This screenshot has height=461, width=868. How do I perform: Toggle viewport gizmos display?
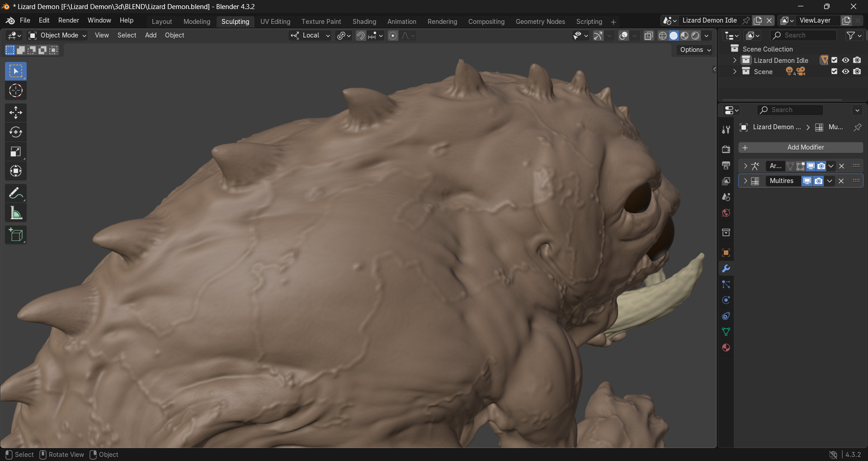pyautogui.click(x=598, y=36)
